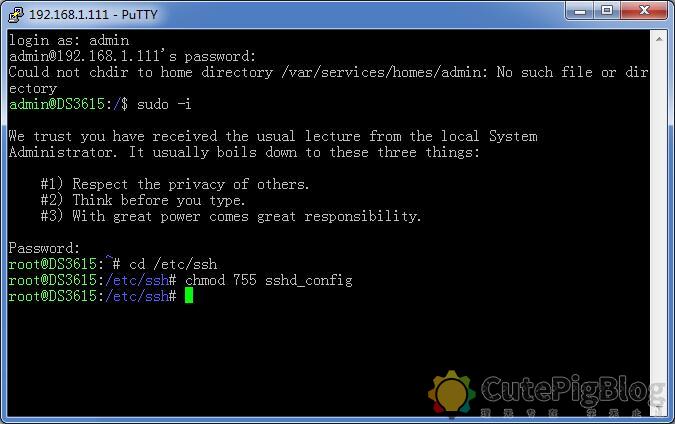The image size is (675, 424).
Task: Maximize the PuTTY window
Action: click(x=607, y=11)
